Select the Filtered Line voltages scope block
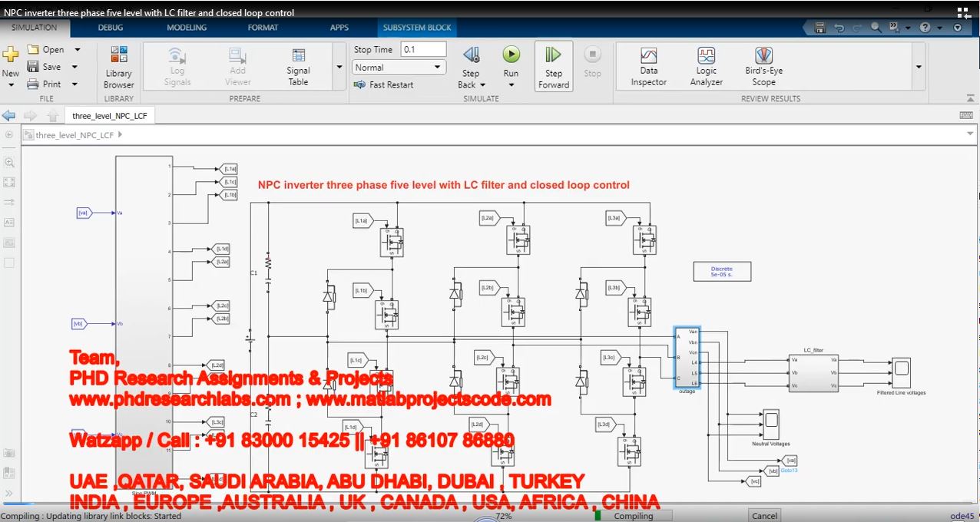This screenshot has width=980, height=522. [x=901, y=372]
